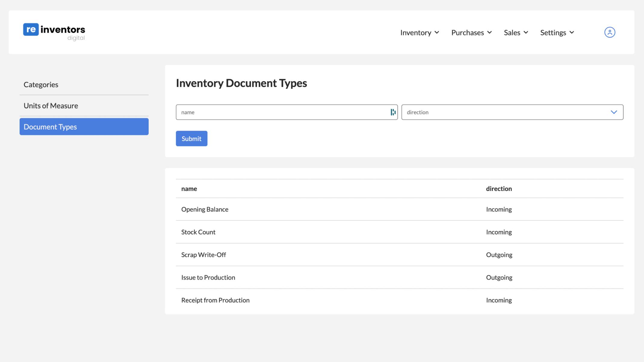Select the Scrap Write-Off row name
This screenshot has width=644, height=362.
[203, 255]
